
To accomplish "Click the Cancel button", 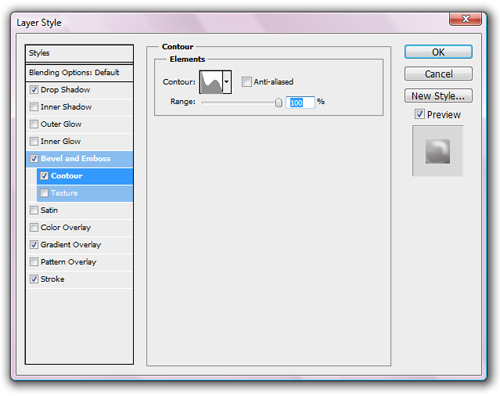I will (x=438, y=74).
